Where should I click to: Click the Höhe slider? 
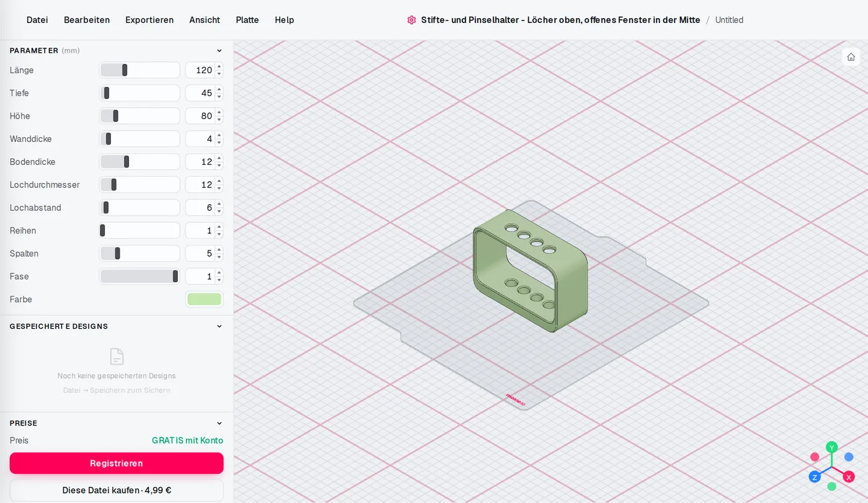[139, 116]
